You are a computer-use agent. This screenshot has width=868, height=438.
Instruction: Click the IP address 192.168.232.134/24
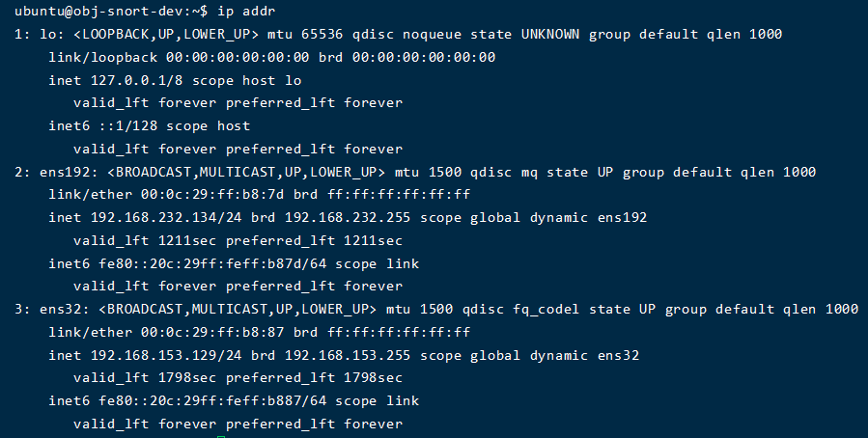166,217
